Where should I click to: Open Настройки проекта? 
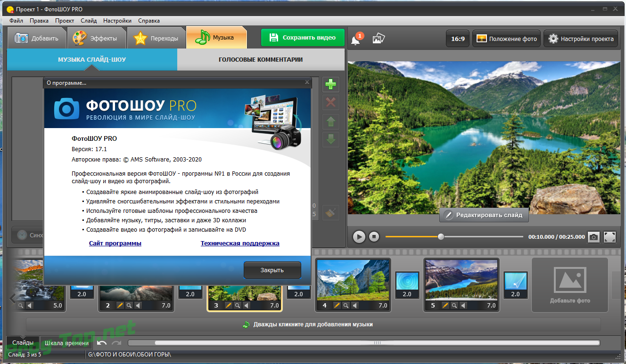point(581,39)
